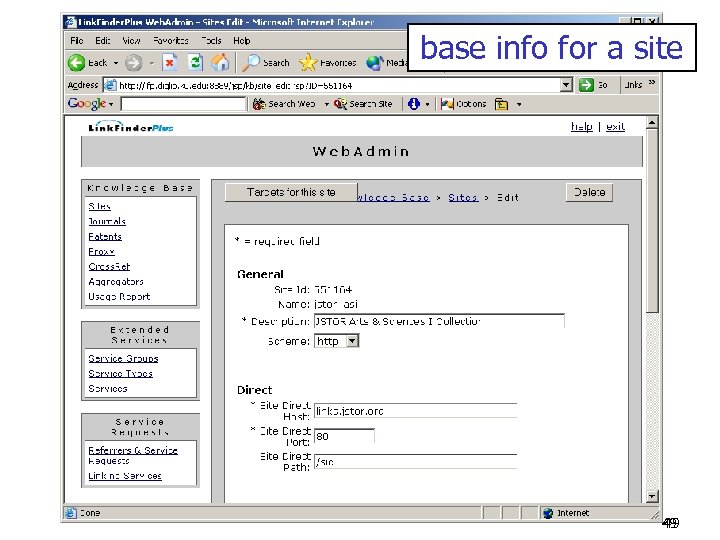Click the Google toolbar logo
Viewport: 720px width, 540px height.
87,104
